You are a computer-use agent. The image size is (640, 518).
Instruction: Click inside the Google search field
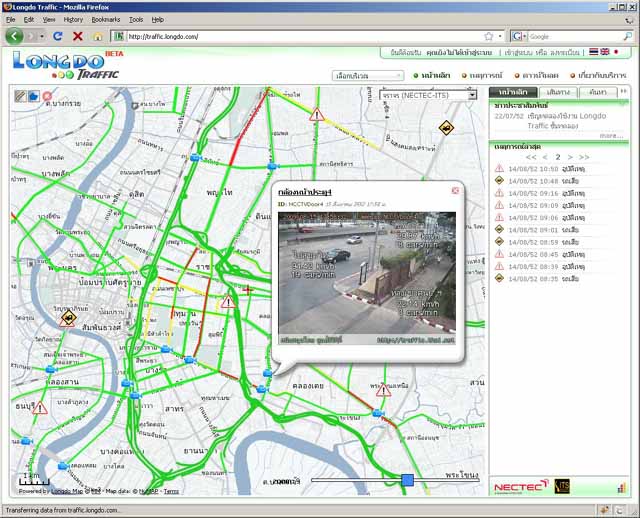click(x=576, y=36)
